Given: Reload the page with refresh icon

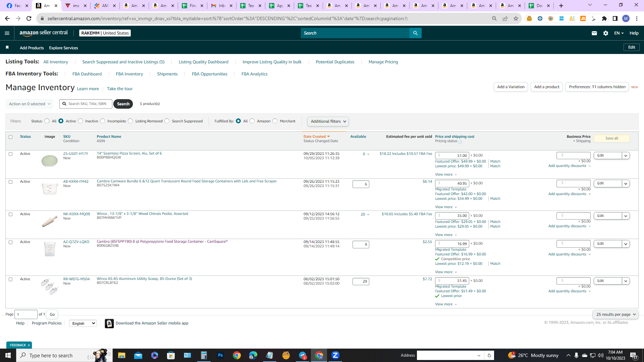Looking at the screenshot, I should tap(29, 18).
